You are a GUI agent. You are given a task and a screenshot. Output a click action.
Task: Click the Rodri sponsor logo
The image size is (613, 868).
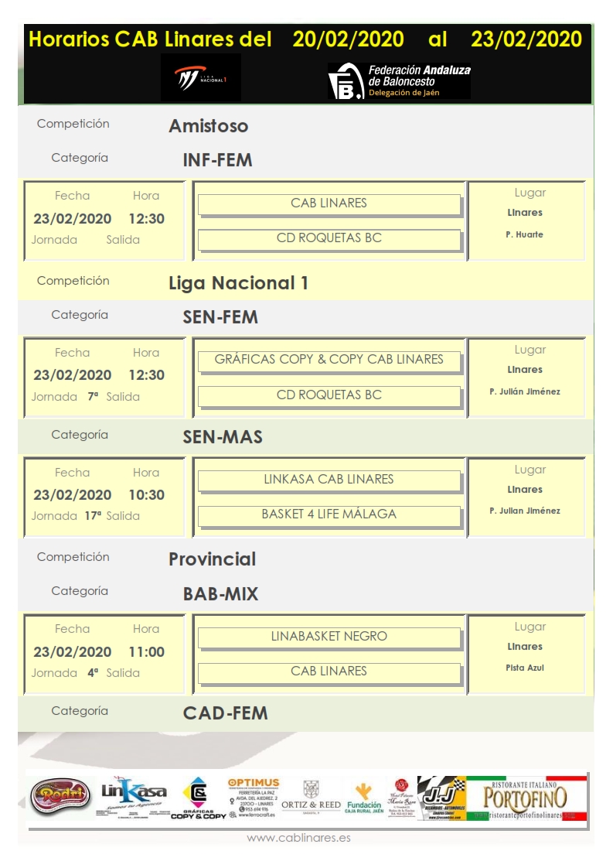tap(60, 797)
